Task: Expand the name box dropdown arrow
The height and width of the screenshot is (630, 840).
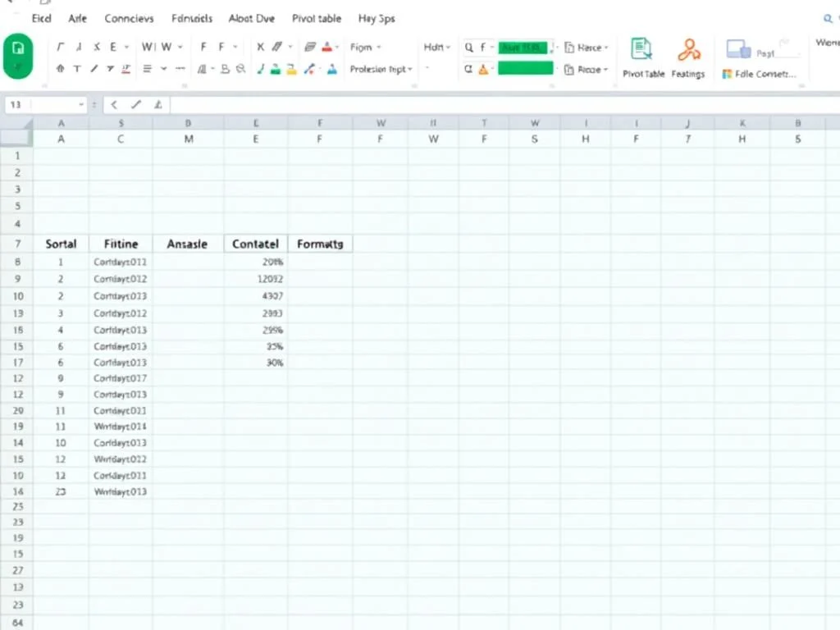Action: click(81, 104)
